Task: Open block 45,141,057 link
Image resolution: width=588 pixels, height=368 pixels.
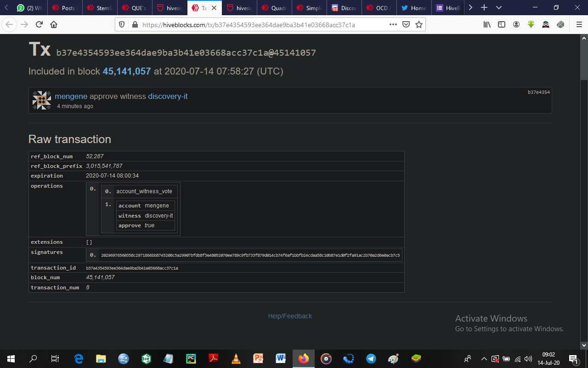Action: 127,71
